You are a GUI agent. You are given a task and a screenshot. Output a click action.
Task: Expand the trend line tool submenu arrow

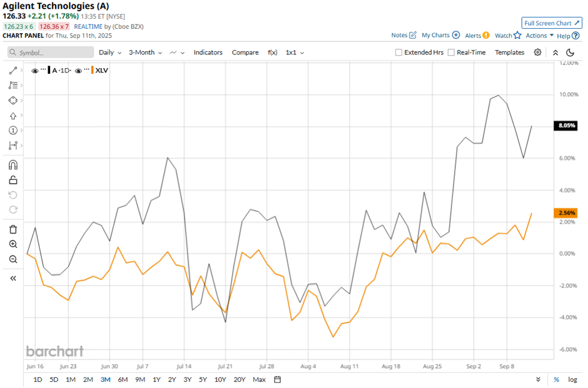coord(21,71)
